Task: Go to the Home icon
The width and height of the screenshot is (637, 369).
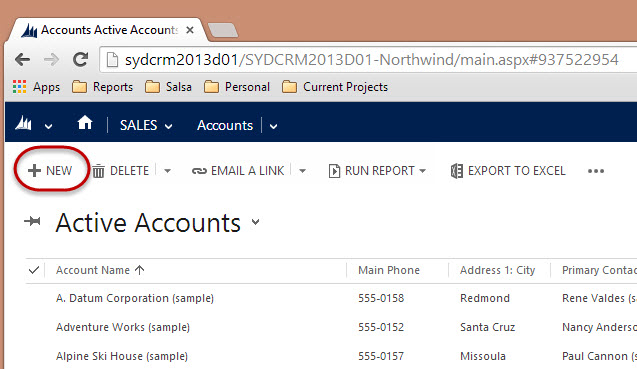Action: click(85, 122)
